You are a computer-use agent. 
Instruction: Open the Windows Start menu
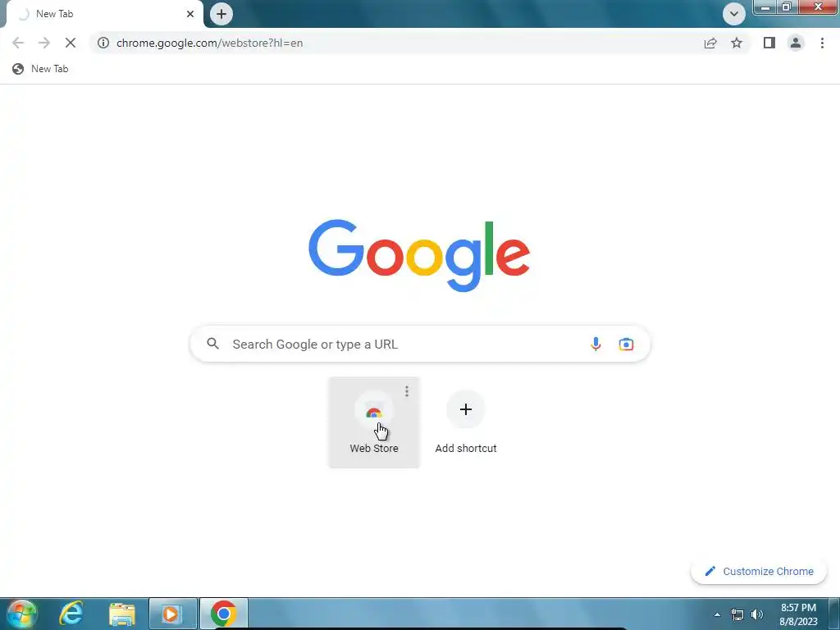pyautogui.click(x=22, y=614)
